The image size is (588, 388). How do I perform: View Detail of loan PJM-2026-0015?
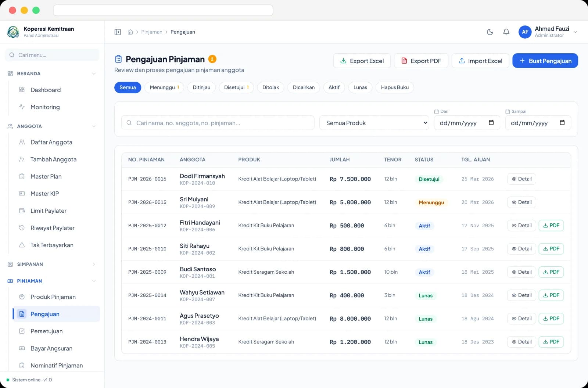click(521, 202)
